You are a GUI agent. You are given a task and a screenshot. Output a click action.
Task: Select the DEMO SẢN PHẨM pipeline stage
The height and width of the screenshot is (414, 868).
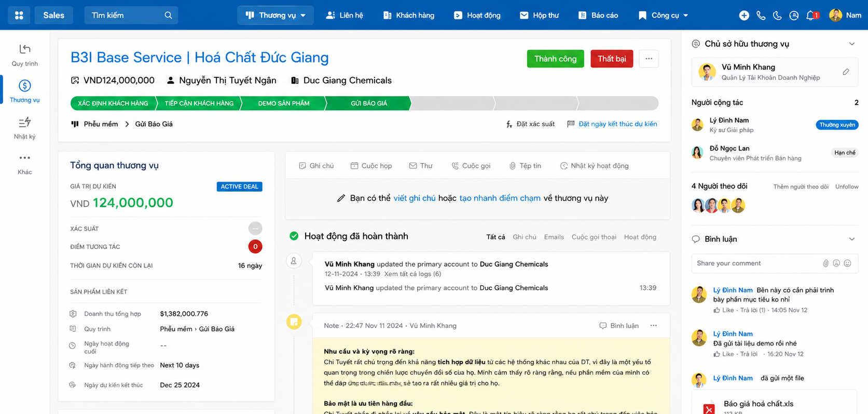click(284, 103)
